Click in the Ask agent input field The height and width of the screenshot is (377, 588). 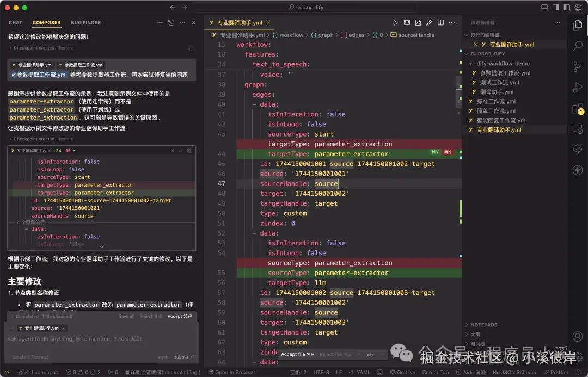pos(101,339)
